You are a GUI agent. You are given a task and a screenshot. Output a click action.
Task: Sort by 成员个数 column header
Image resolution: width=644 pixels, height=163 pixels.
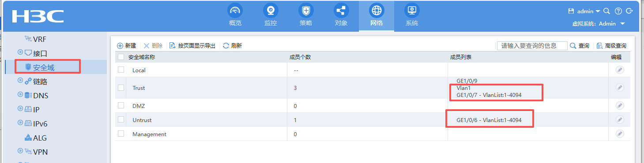click(300, 57)
